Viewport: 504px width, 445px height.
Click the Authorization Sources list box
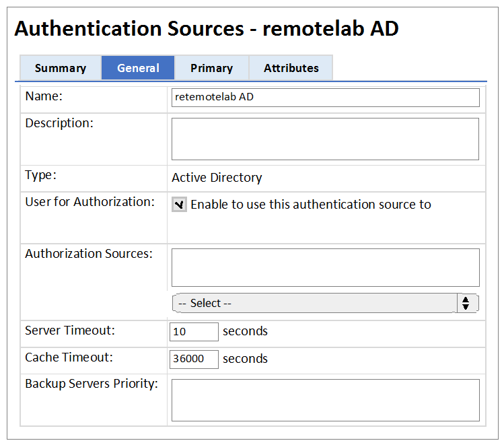325,267
